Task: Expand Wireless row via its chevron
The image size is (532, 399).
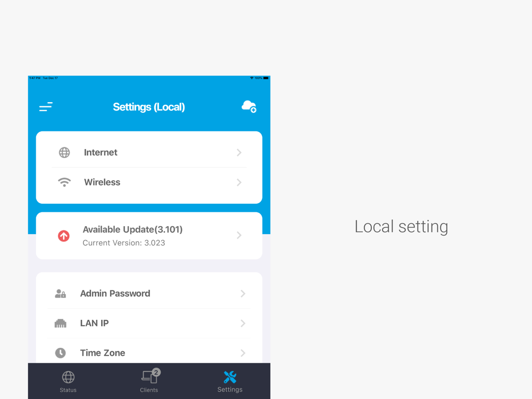Action: 239,182
